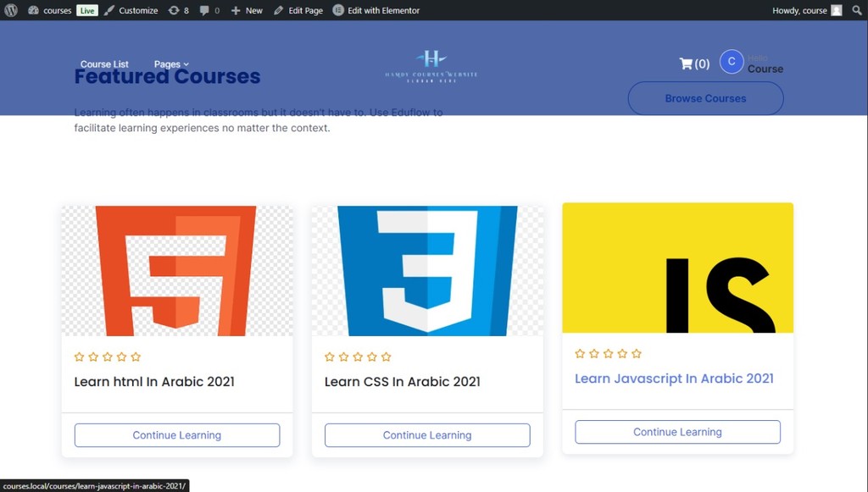Open the JavaScript course thumbnail
The width and height of the screenshot is (868, 492).
(677, 268)
